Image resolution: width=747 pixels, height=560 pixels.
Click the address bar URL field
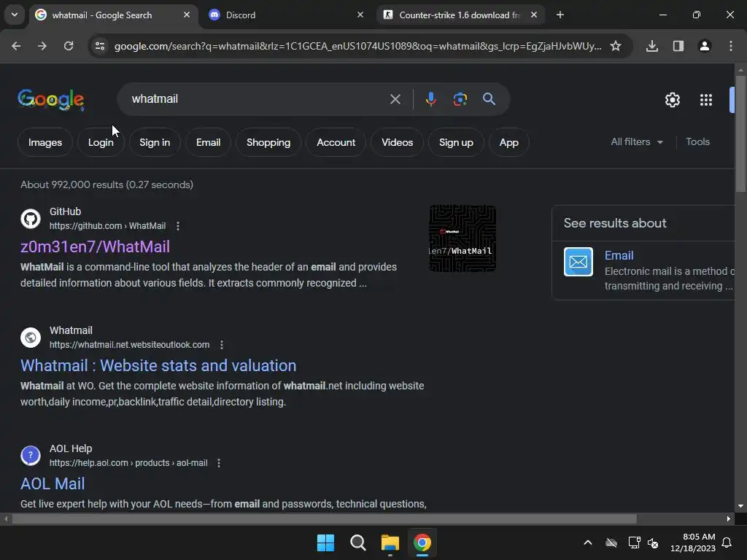[x=357, y=46]
